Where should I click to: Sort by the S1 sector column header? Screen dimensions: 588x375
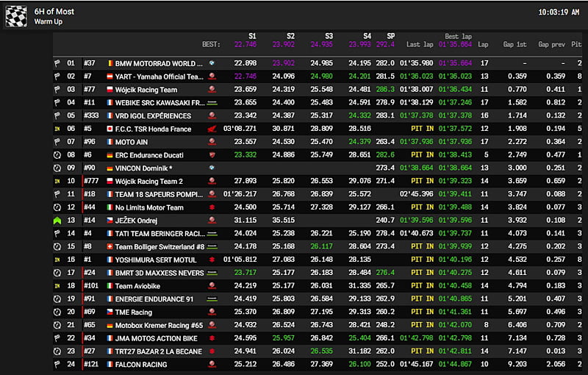pyautogui.click(x=252, y=35)
